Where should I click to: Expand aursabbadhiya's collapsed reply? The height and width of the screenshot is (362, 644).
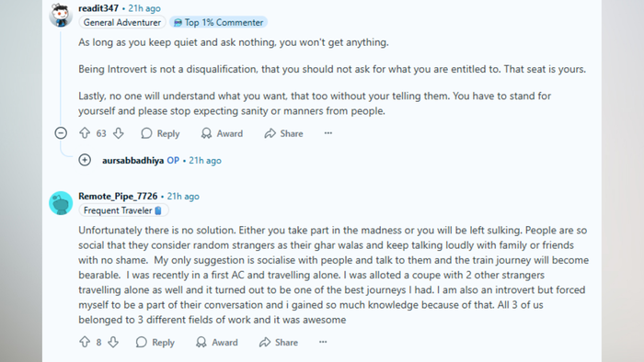pyautogui.click(x=85, y=160)
